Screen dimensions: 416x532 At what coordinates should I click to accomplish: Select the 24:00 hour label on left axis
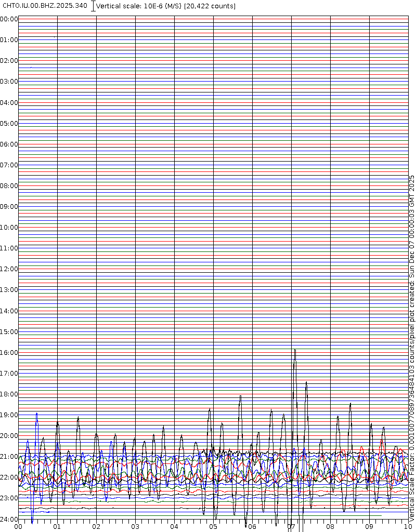(x=9, y=519)
